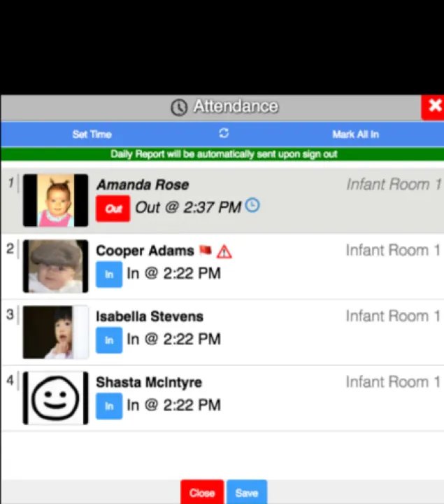Click the refresh icon in blue toolbar

pos(224,133)
